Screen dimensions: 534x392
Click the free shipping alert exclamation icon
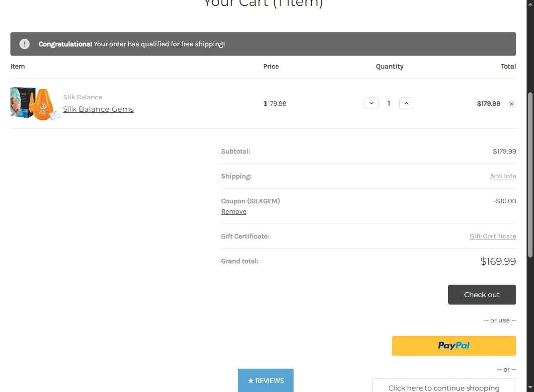pos(24,44)
